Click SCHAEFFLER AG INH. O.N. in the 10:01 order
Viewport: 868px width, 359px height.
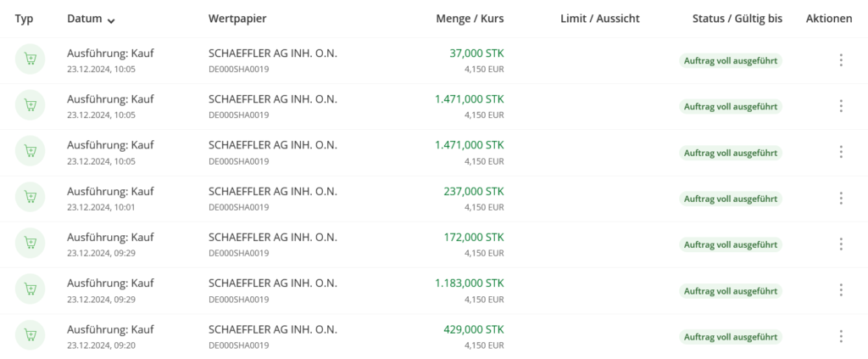272,191
